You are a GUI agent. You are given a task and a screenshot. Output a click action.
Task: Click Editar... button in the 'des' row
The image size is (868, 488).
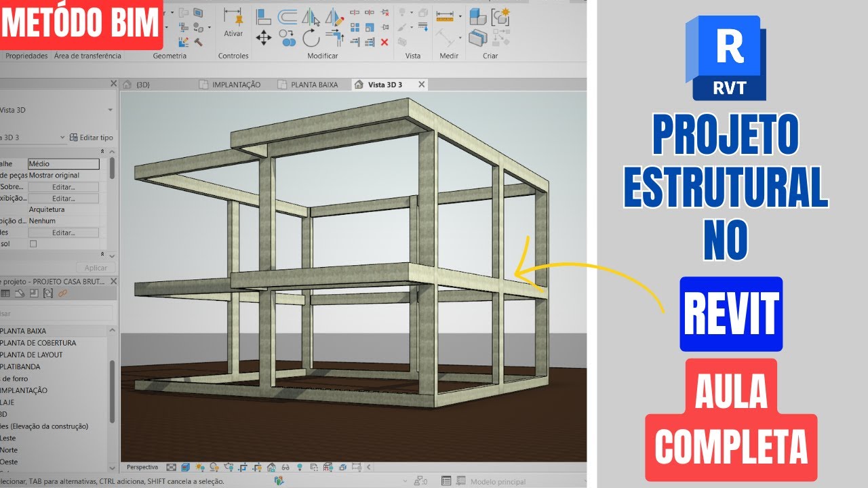(63, 232)
